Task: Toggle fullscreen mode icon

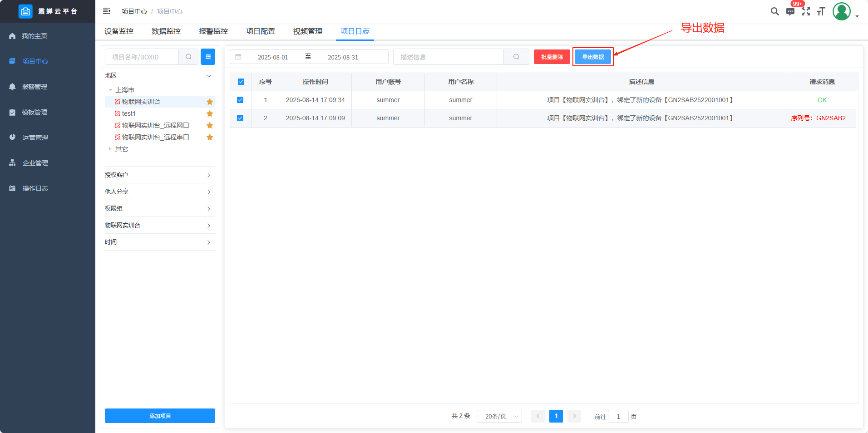Action: [x=806, y=11]
